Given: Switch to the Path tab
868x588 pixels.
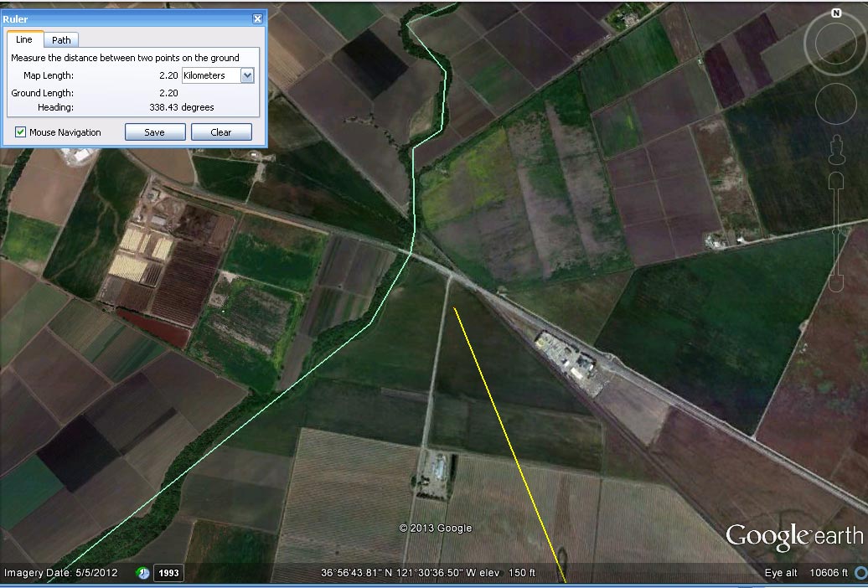Looking at the screenshot, I should [x=61, y=40].
